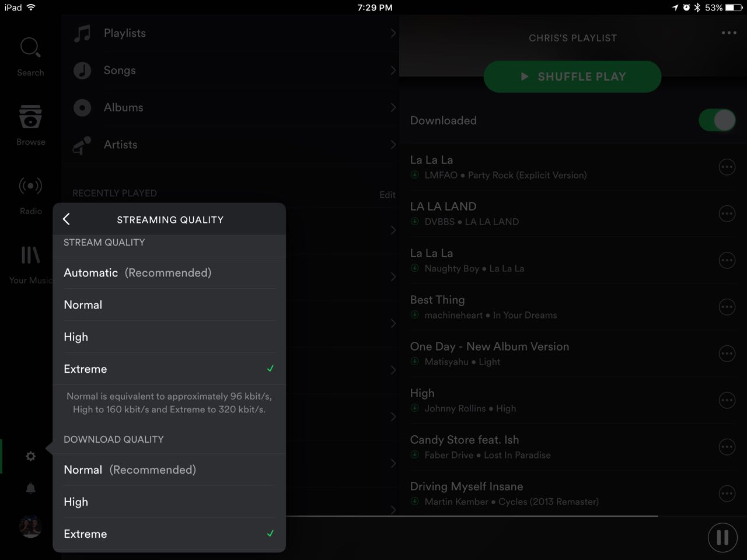747x560 pixels.
Task: Select Automatic stream quality
Action: point(169,273)
